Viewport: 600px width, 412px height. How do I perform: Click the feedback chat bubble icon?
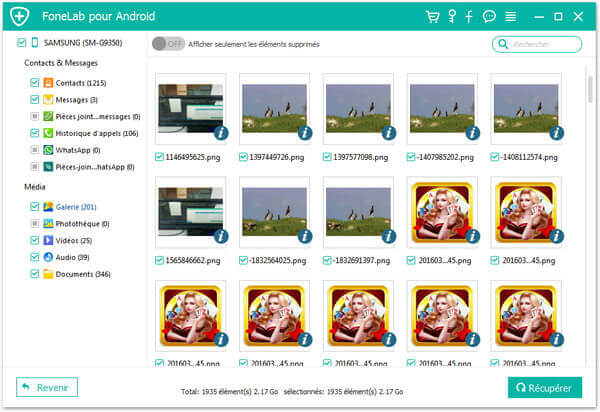pos(489,16)
